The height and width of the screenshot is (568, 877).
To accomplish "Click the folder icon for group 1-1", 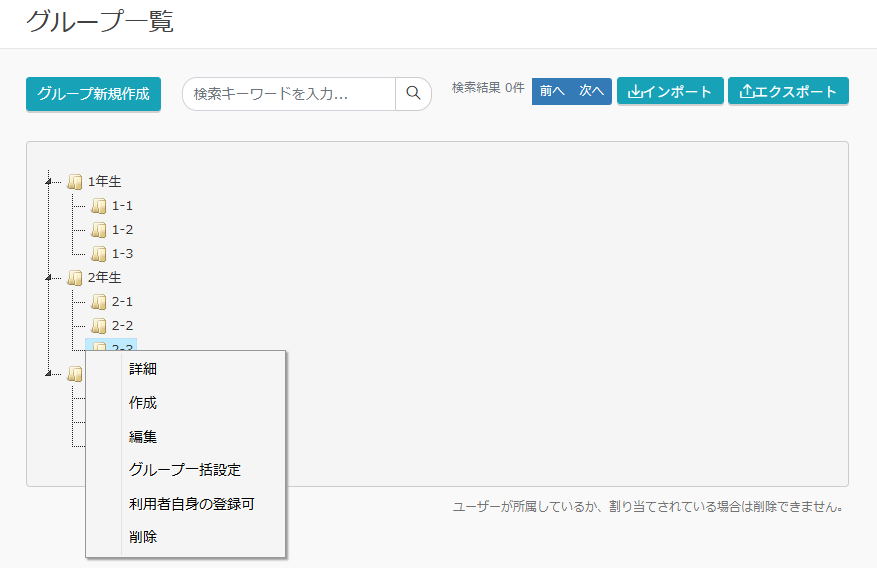I will pyautogui.click(x=99, y=206).
